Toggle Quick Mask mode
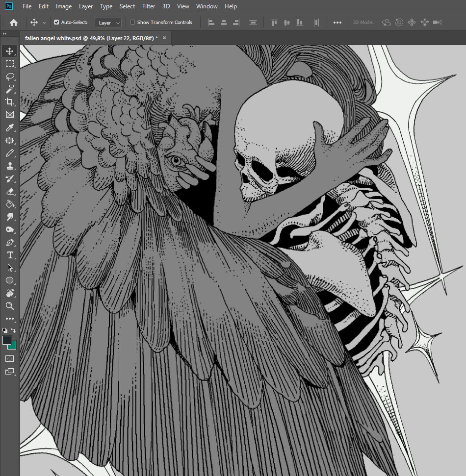 [x=10, y=358]
